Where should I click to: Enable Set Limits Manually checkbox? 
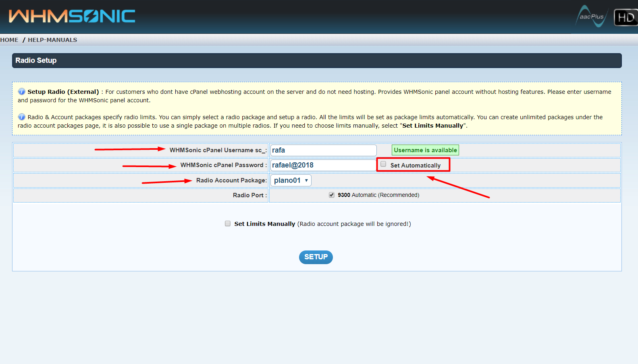point(228,223)
